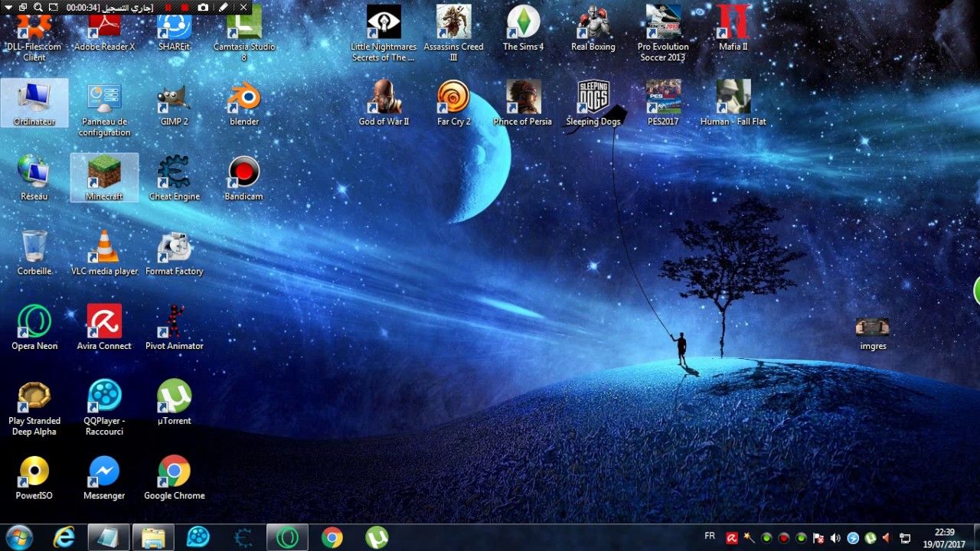Viewport: 980px width, 551px height.
Task: Select the God of War II desktop icon
Action: click(x=384, y=103)
